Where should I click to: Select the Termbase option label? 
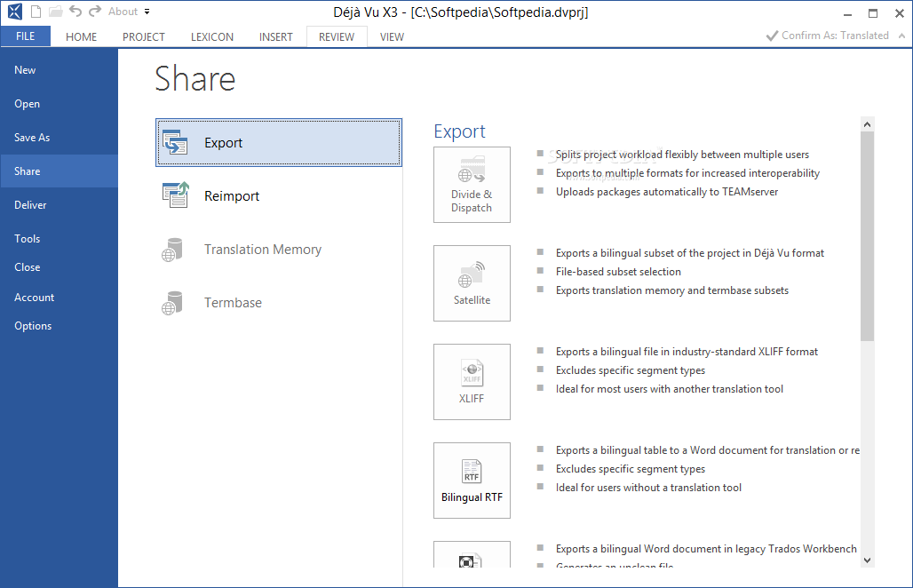coord(233,303)
